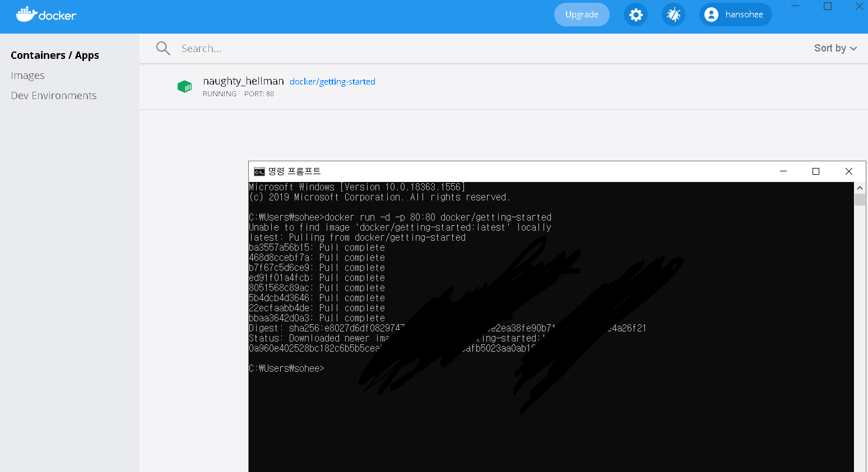Click the Microsoft Windows version line
This screenshot has width=868, height=472.
point(357,187)
